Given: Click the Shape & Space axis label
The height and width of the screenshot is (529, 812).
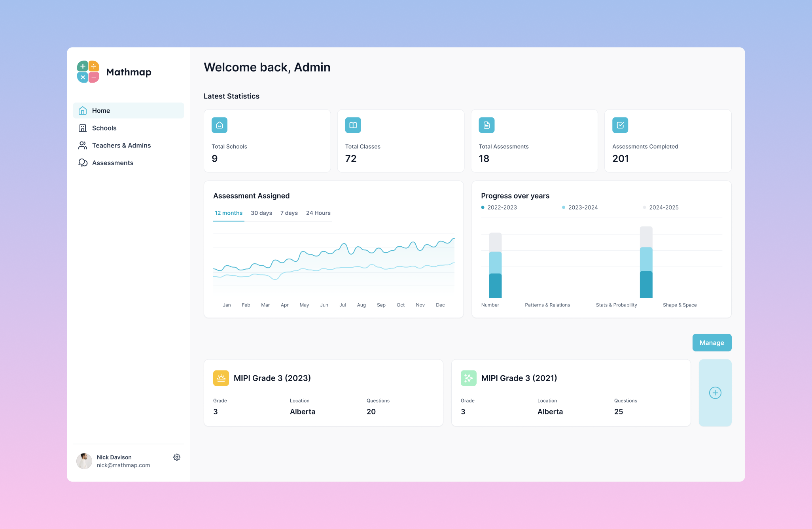Looking at the screenshot, I should tap(680, 305).
